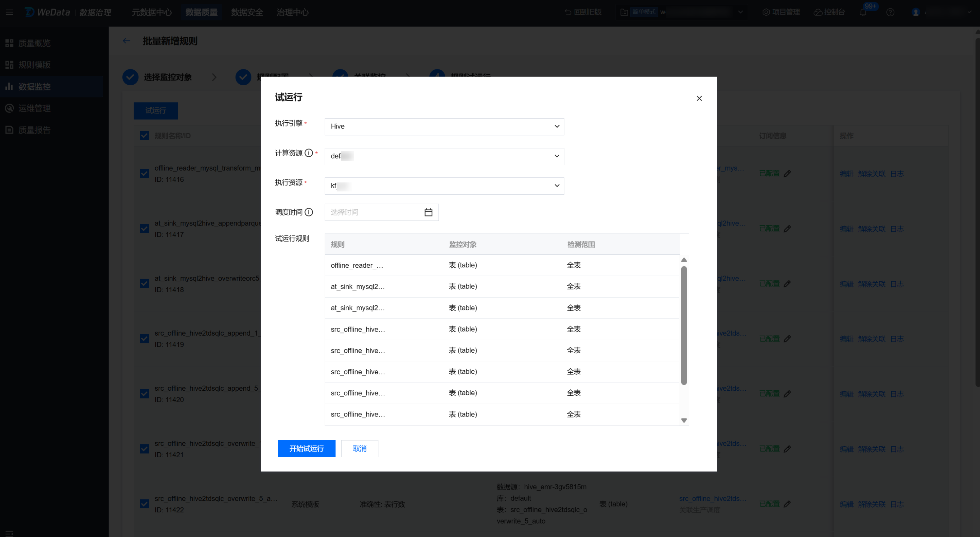Edit subscription pencil for rule 11419
This screenshot has width=980, height=537.
pyautogui.click(x=787, y=338)
